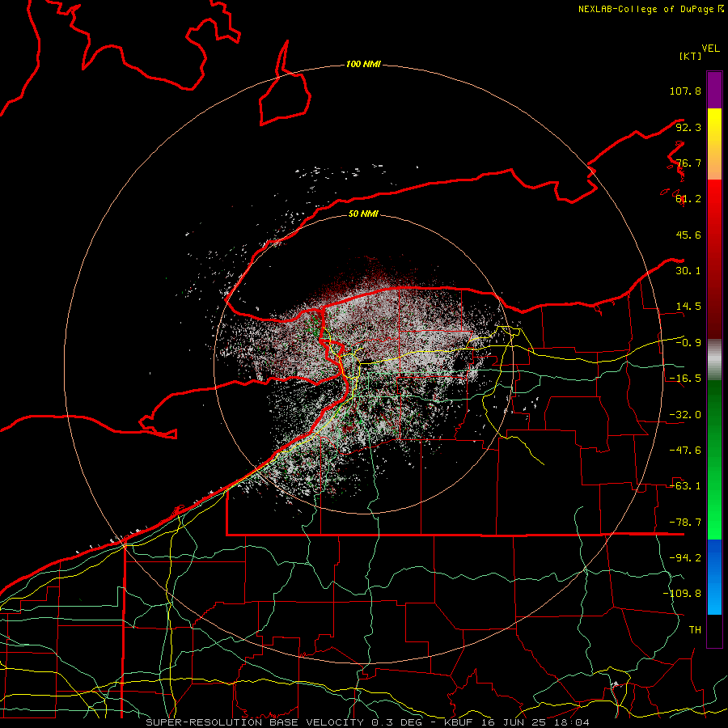
Task: Click the 107.8 velocity scale value
Action: [x=685, y=91]
